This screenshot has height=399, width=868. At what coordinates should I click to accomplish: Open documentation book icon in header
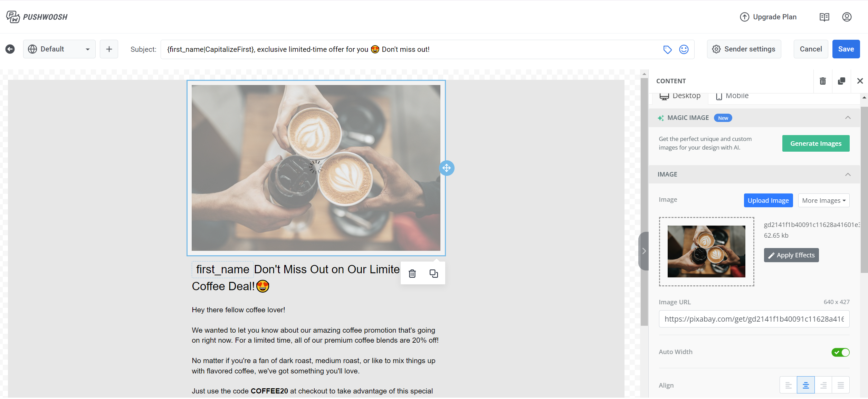coord(824,17)
